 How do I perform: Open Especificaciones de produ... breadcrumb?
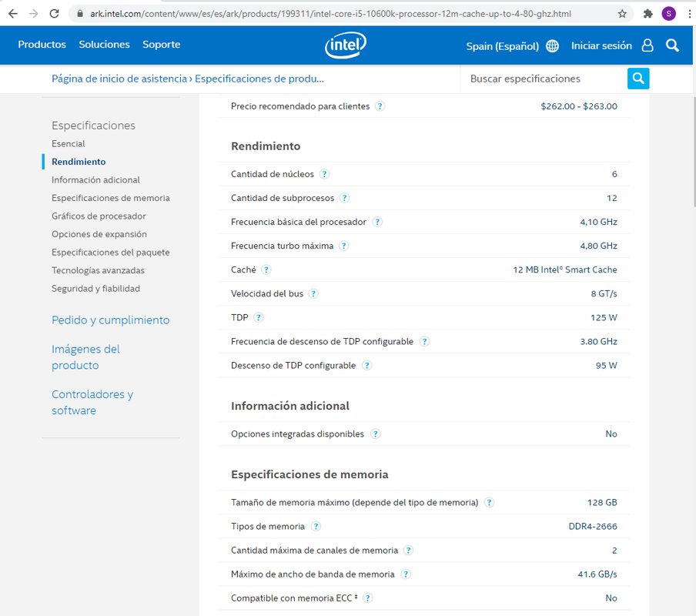coord(259,79)
